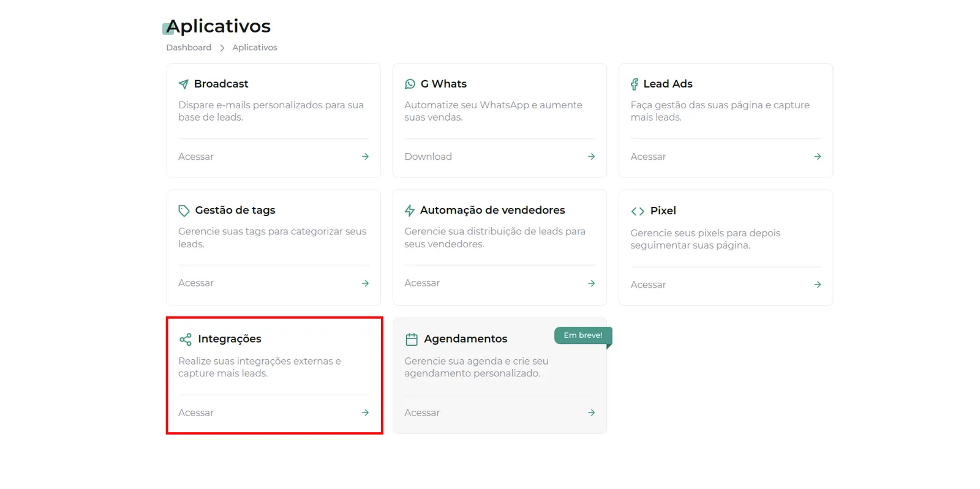
Task: Click the Gestão de tags tag icon
Action: (184, 211)
